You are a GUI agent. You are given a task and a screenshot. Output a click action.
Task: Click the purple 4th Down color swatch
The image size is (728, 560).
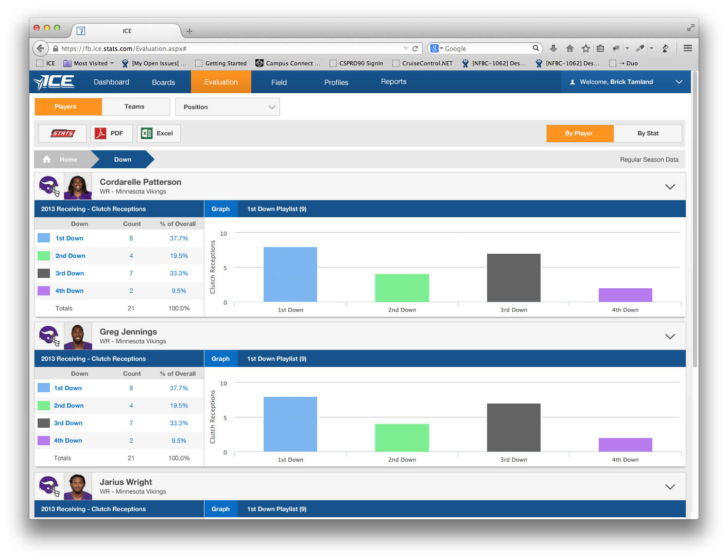[44, 291]
